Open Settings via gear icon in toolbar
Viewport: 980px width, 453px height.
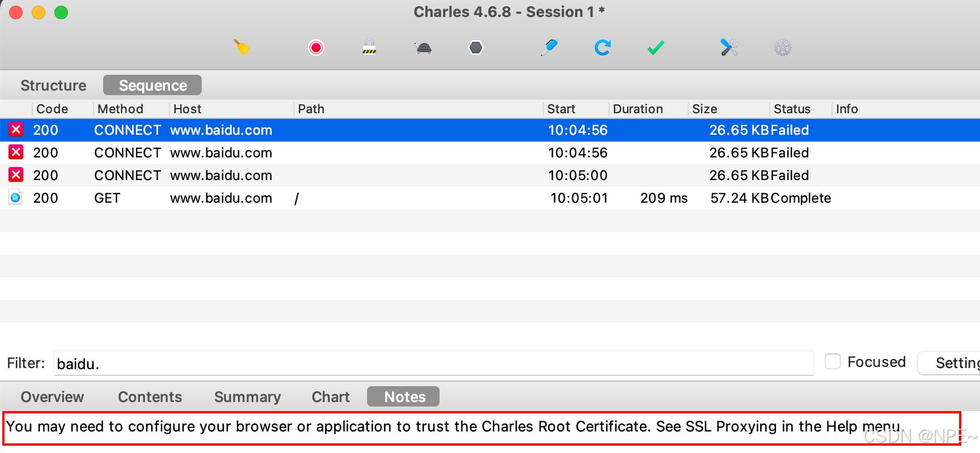(782, 48)
